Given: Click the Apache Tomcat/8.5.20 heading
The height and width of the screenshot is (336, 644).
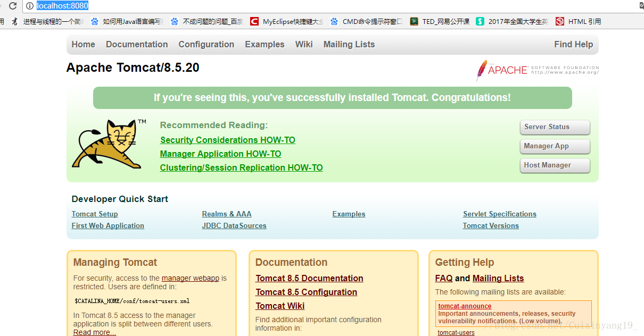Looking at the screenshot, I should (x=133, y=68).
